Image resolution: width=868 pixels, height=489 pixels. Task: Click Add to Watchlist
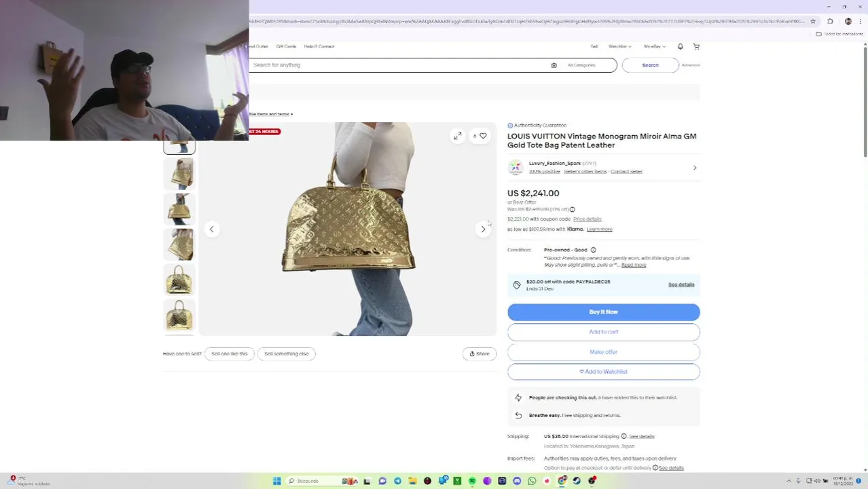click(x=603, y=372)
